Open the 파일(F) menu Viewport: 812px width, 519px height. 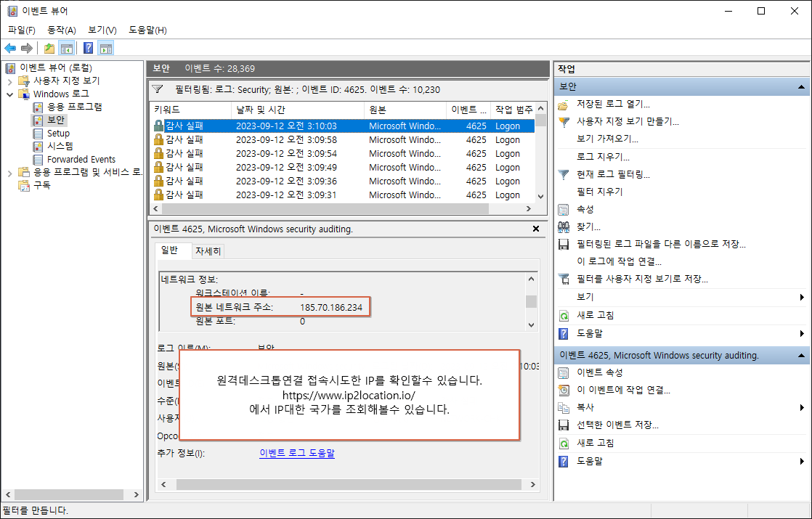(x=22, y=30)
